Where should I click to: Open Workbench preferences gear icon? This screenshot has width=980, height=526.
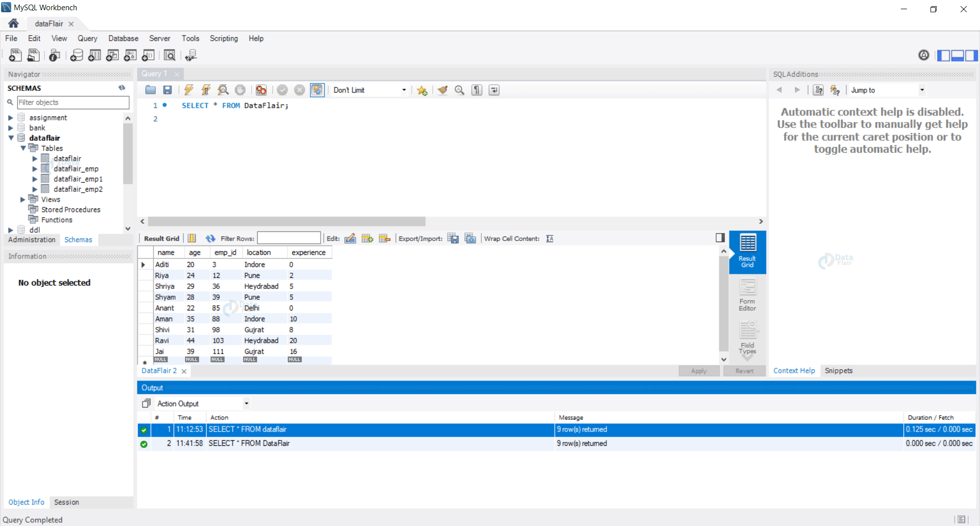[924, 55]
